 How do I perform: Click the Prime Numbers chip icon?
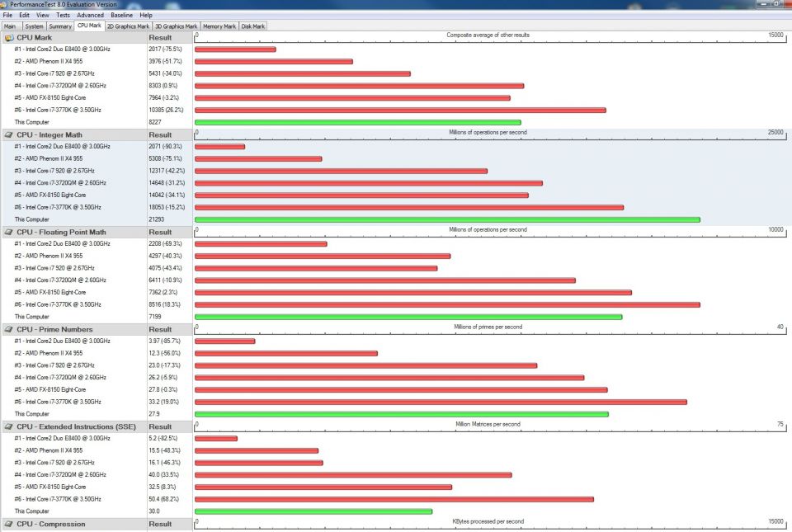click(9, 329)
